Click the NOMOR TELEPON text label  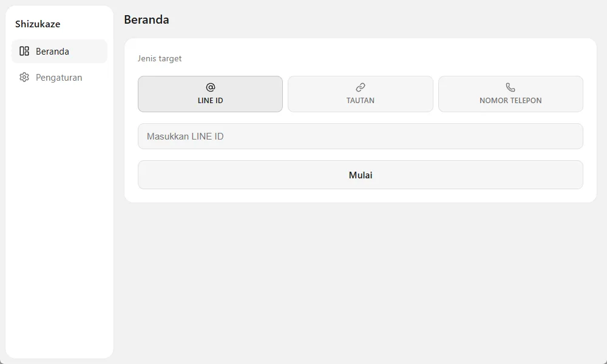point(510,101)
